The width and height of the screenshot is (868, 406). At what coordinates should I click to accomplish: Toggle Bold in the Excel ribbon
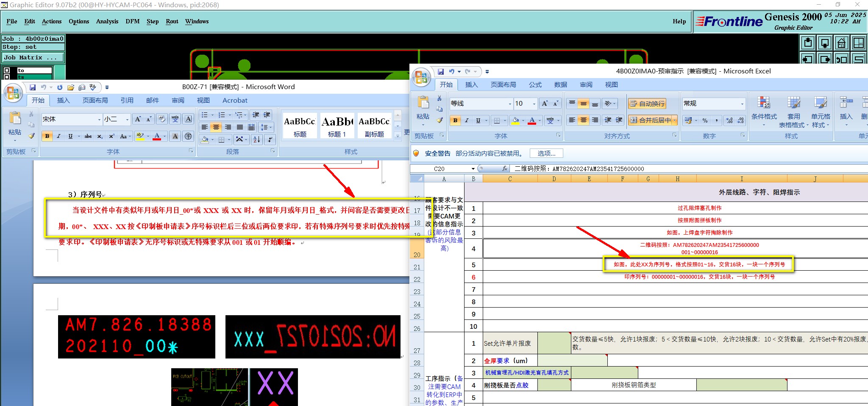click(x=455, y=120)
